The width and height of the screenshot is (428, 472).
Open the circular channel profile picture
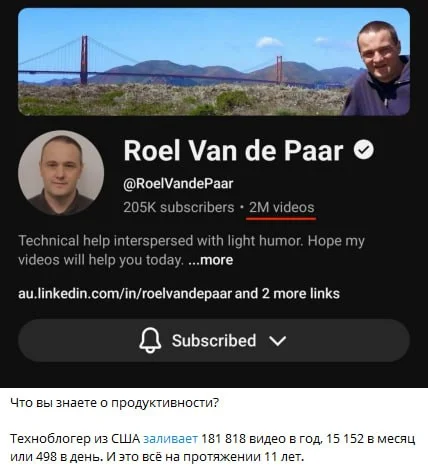tap(61, 173)
